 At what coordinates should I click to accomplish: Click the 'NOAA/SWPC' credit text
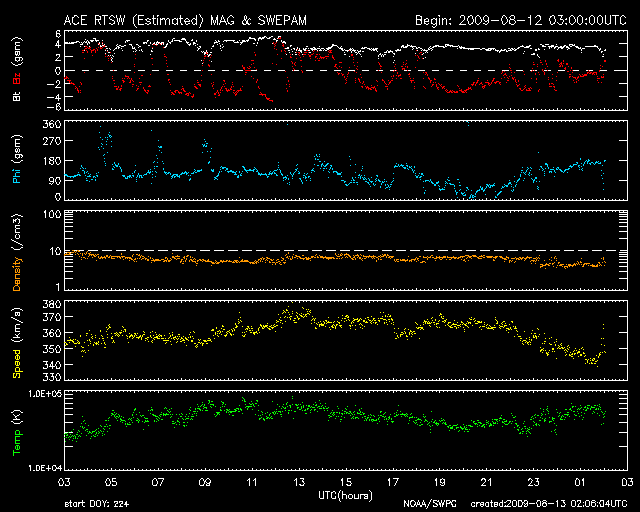coord(430,504)
